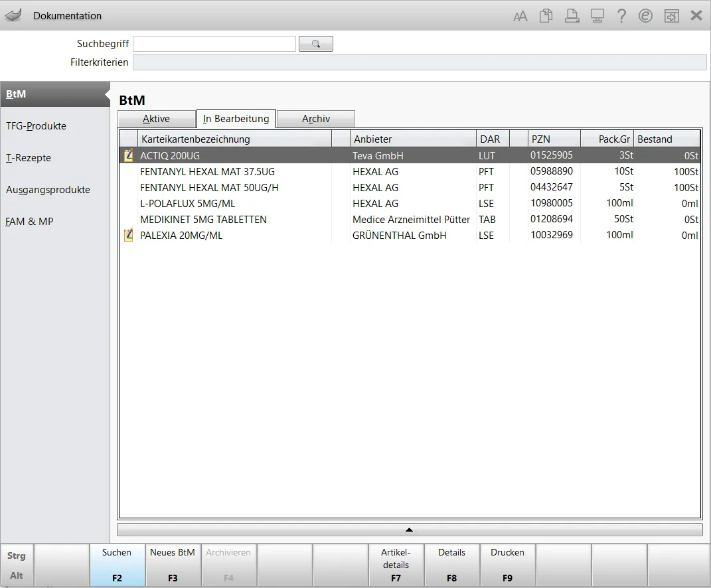Click the Strg modifier key button
Viewport: 711px width, 588px height.
click(17, 555)
